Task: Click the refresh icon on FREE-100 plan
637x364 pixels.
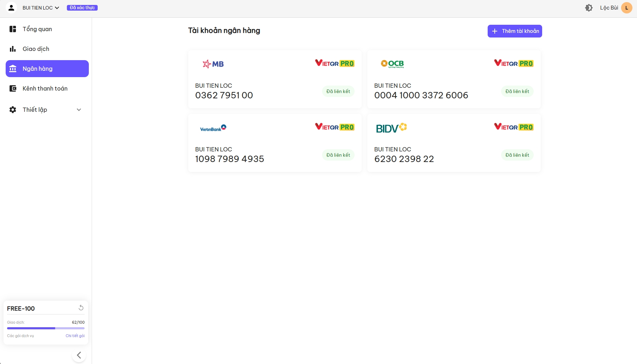Action: 81,308
